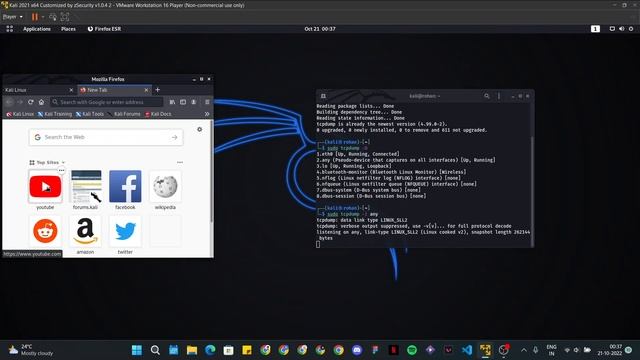Image resolution: width=640 pixels, height=360 pixels.
Task: Open Kali Tools bookmark
Action: tap(90, 114)
